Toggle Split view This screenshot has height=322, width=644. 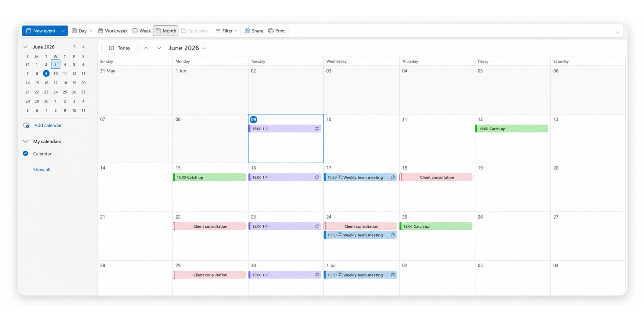(194, 31)
